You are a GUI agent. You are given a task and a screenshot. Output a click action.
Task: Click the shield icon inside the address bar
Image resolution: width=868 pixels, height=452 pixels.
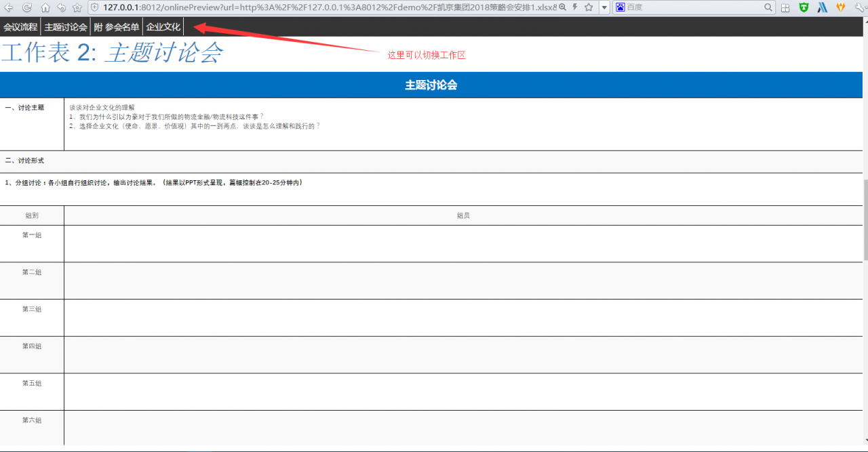coord(94,7)
